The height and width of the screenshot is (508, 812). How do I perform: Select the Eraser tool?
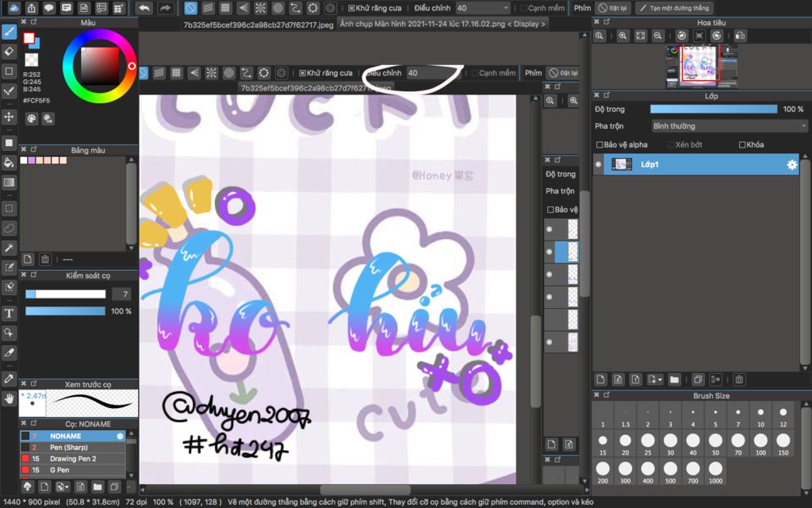[x=9, y=52]
